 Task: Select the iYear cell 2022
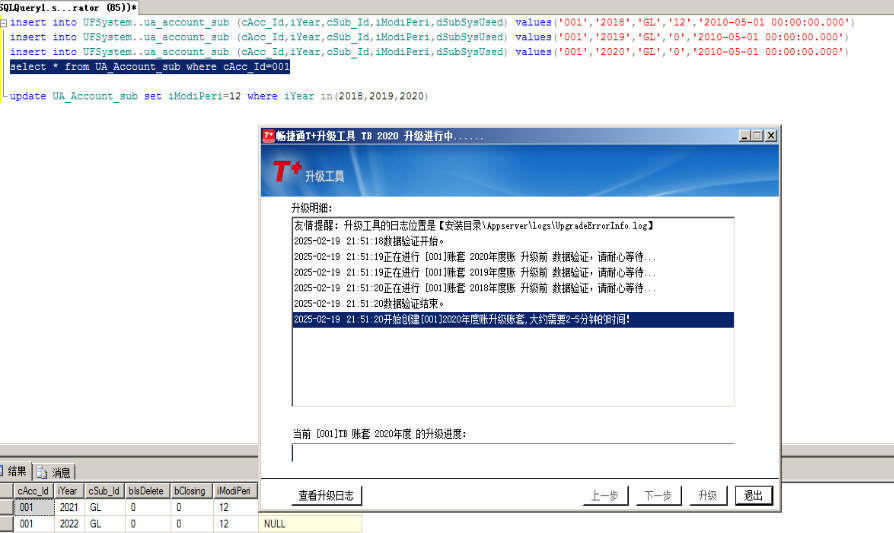(x=69, y=524)
